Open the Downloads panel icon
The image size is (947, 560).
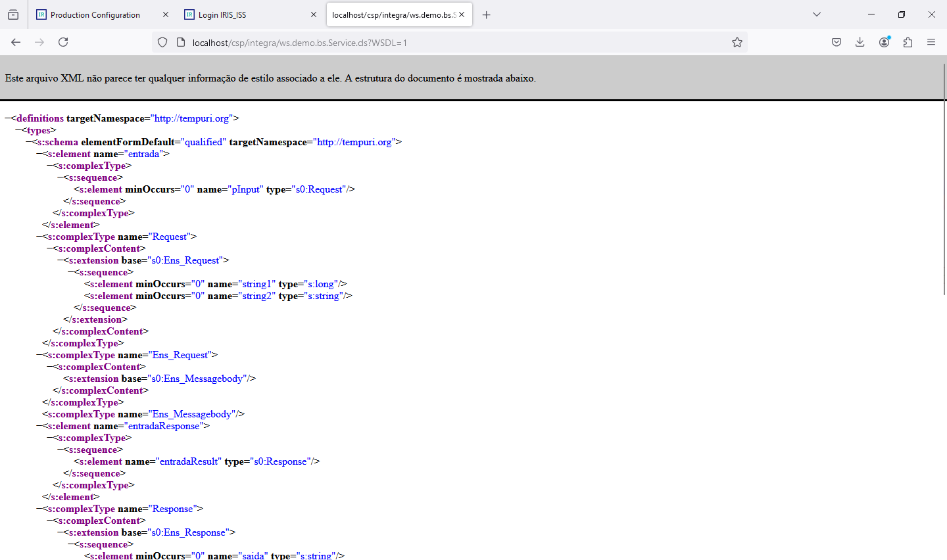tap(860, 42)
